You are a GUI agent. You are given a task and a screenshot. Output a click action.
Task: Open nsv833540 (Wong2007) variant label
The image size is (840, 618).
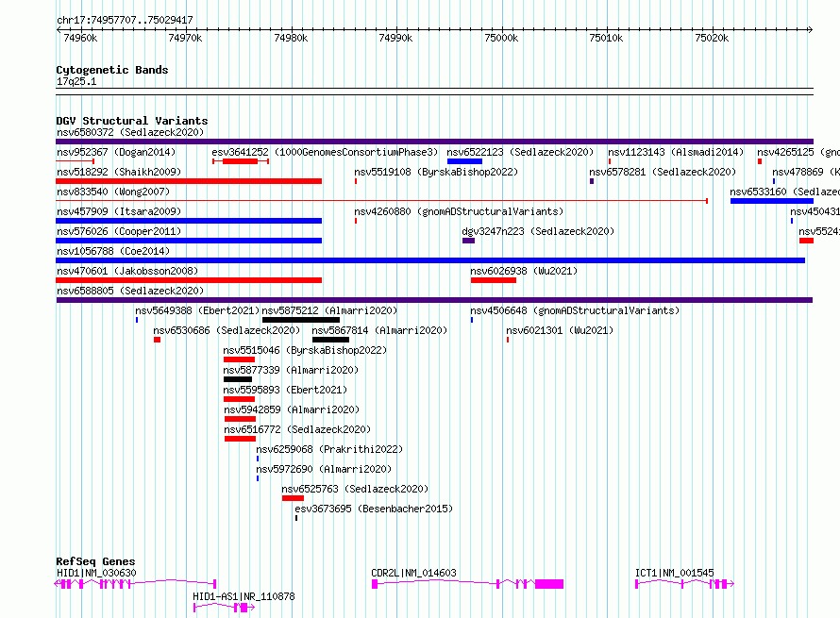click(113, 192)
